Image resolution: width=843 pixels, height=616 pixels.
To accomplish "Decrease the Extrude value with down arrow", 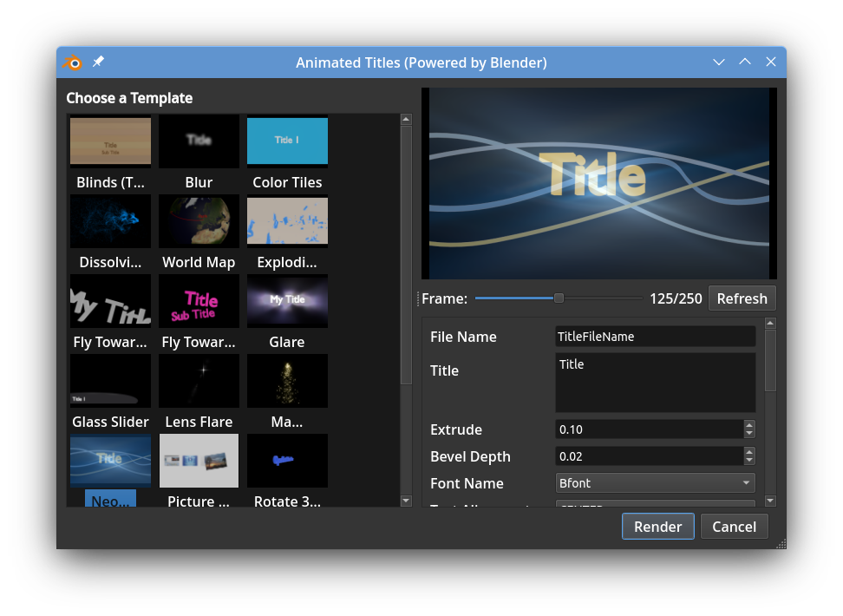I will 749,434.
